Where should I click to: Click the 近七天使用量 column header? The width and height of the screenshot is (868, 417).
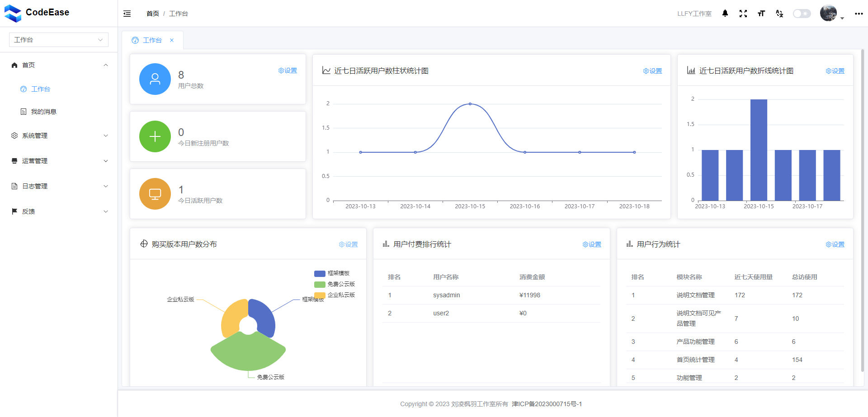[753, 277]
